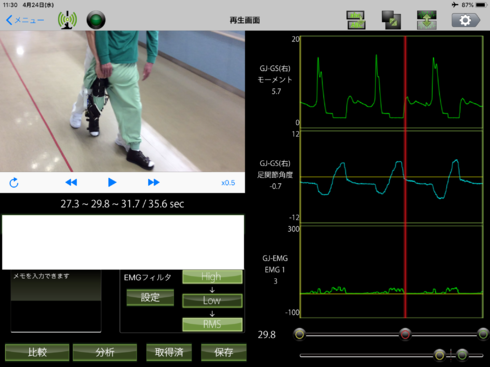Image resolution: width=490 pixels, height=367 pixels.
Task: Click the EMG 1 graph
Action: tap(391, 272)
